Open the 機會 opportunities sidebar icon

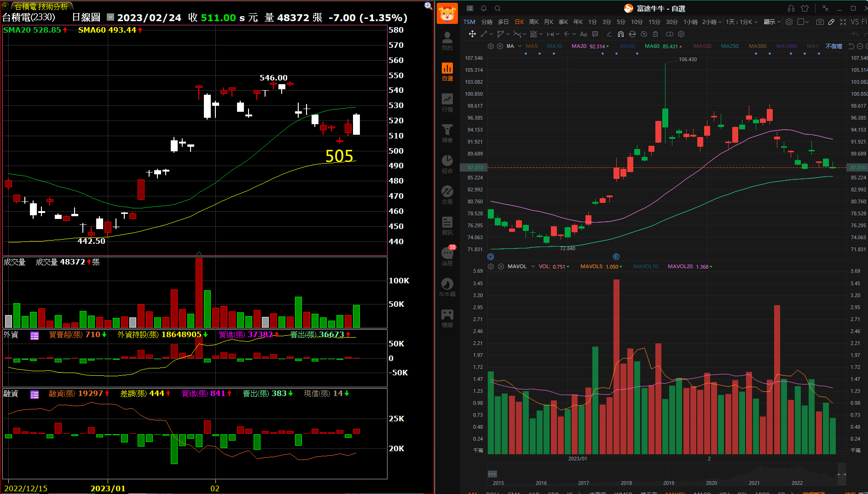447,133
